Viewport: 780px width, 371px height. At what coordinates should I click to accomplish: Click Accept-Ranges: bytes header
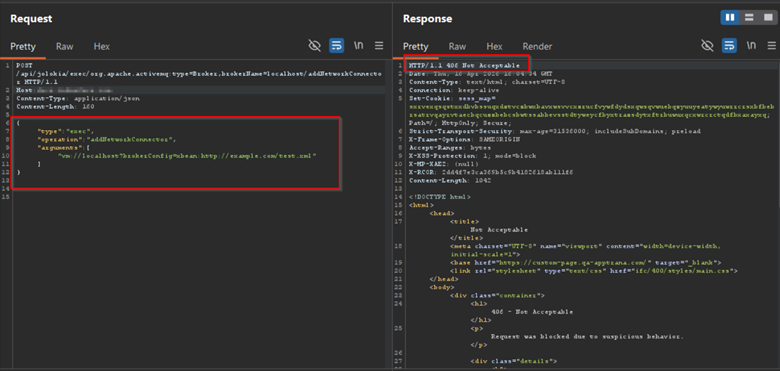(450, 148)
